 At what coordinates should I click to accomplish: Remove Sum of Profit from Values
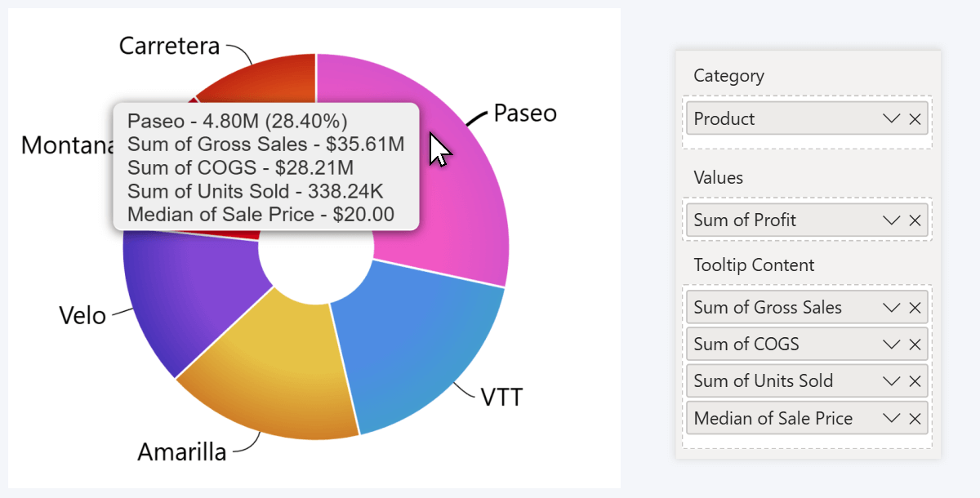(915, 220)
